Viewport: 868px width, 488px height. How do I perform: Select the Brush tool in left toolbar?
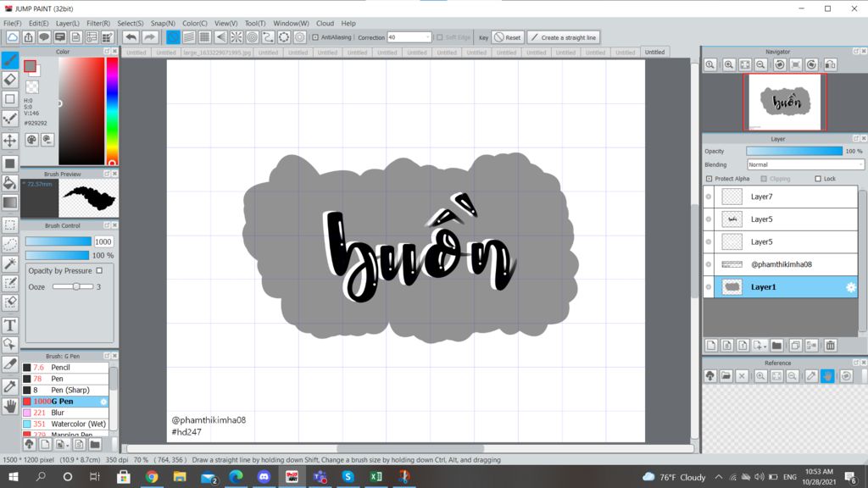(x=10, y=60)
